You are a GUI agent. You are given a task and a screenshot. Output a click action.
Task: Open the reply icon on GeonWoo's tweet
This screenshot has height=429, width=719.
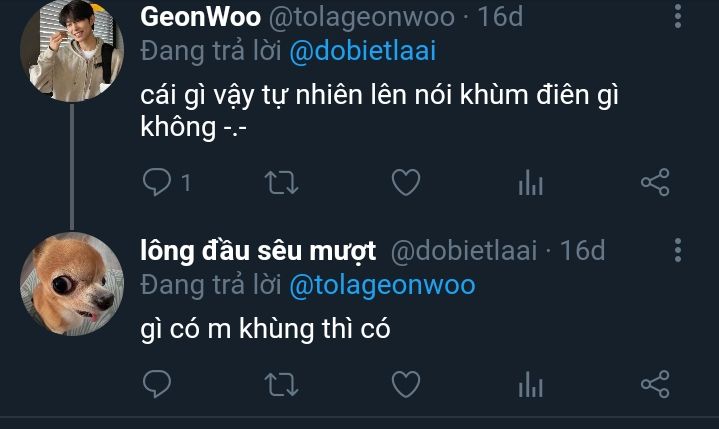pyautogui.click(x=157, y=182)
